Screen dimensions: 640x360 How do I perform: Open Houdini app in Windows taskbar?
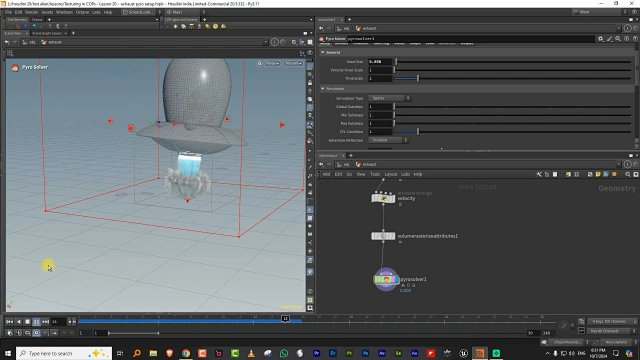click(x=480, y=353)
